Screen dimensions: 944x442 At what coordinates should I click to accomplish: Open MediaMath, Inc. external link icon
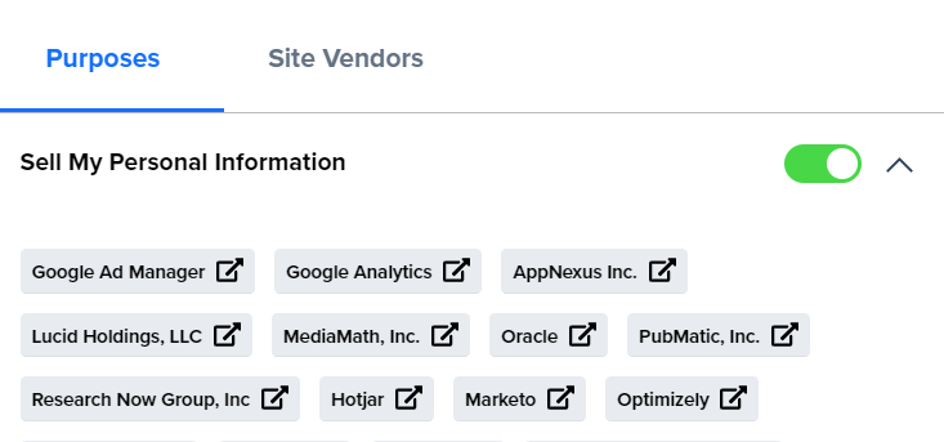pos(445,335)
